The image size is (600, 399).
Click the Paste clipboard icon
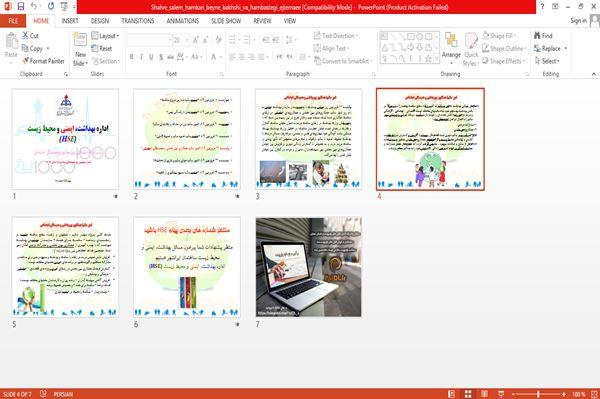pyautogui.click(x=11, y=41)
